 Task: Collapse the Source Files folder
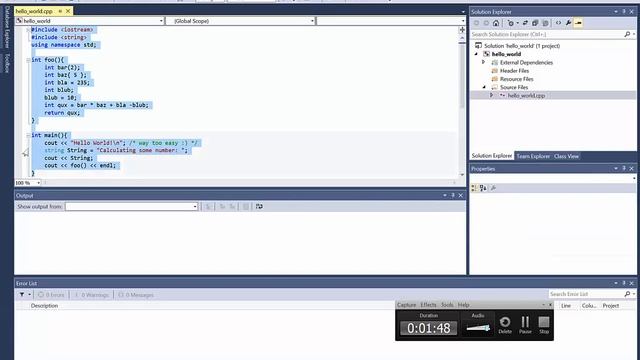484,87
